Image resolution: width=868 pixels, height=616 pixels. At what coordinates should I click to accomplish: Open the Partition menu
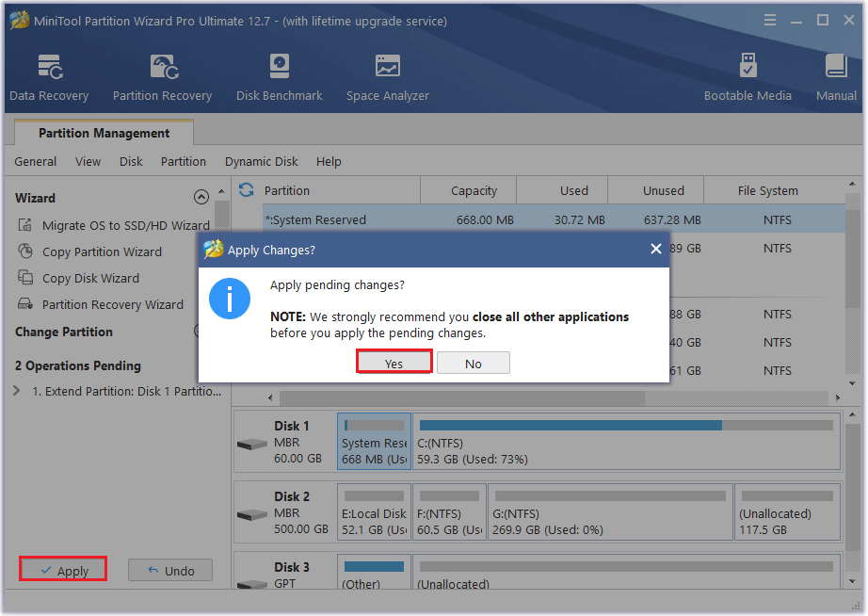click(x=184, y=162)
